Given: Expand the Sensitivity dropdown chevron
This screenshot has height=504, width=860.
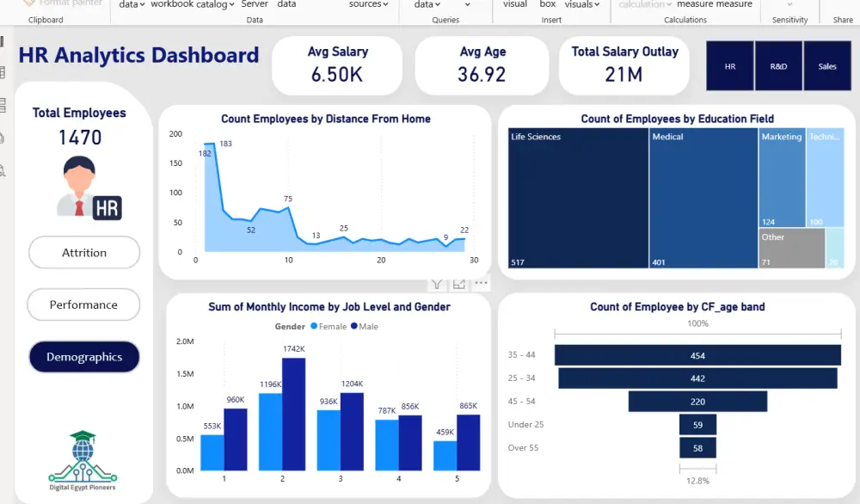Looking at the screenshot, I should pyautogui.click(x=789, y=4).
